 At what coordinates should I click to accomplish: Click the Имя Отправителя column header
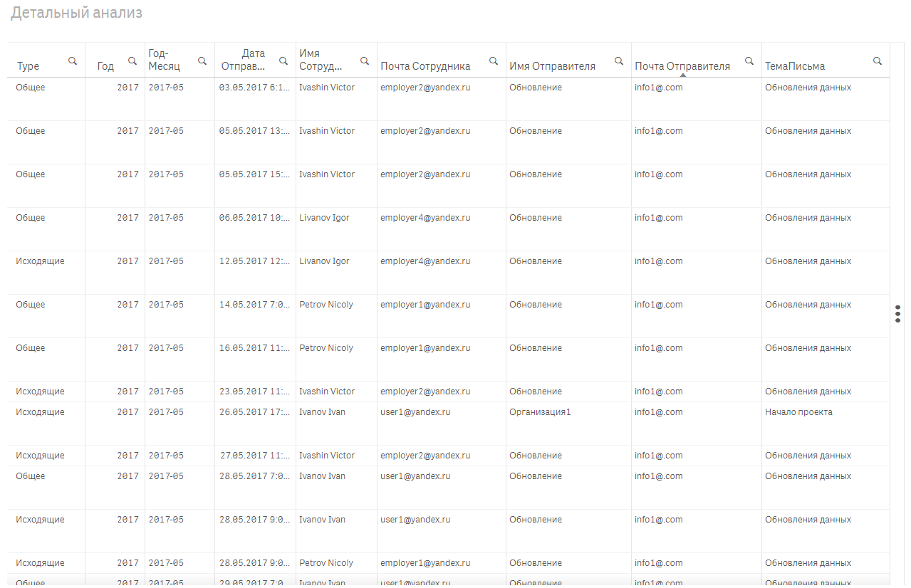pos(552,66)
